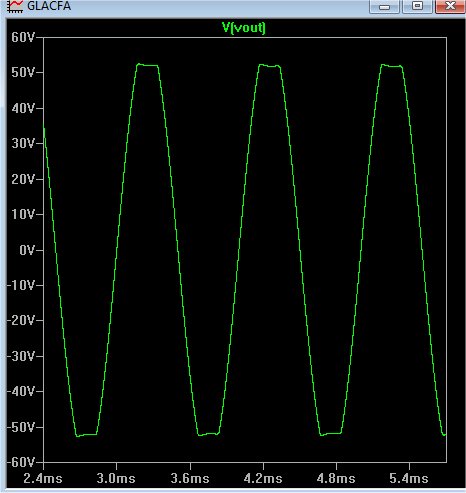Click the 3.0ms time axis label
Screen dimensions: 466x493
[x=116, y=479]
